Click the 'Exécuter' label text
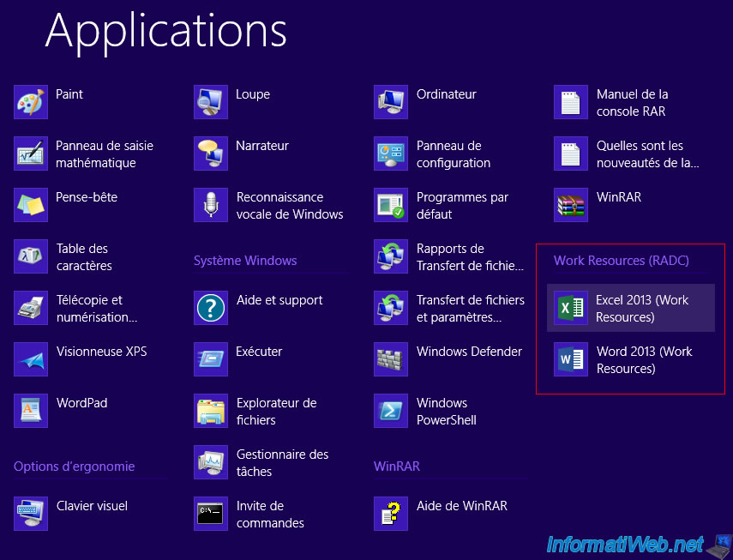 pyautogui.click(x=259, y=351)
